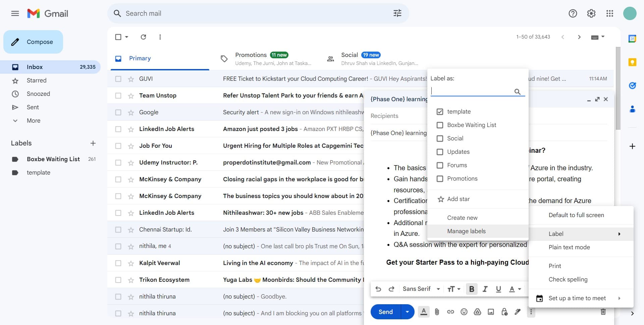Click the Compose button
Viewport: 644px width, 325px height.
pyautogui.click(x=33, y=42)
